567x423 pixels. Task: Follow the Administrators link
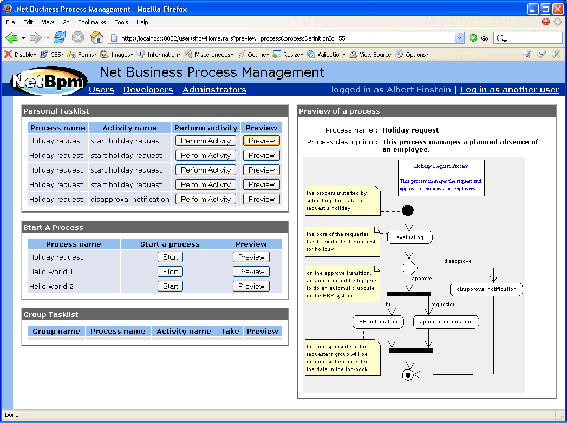[x=214, y=90]
